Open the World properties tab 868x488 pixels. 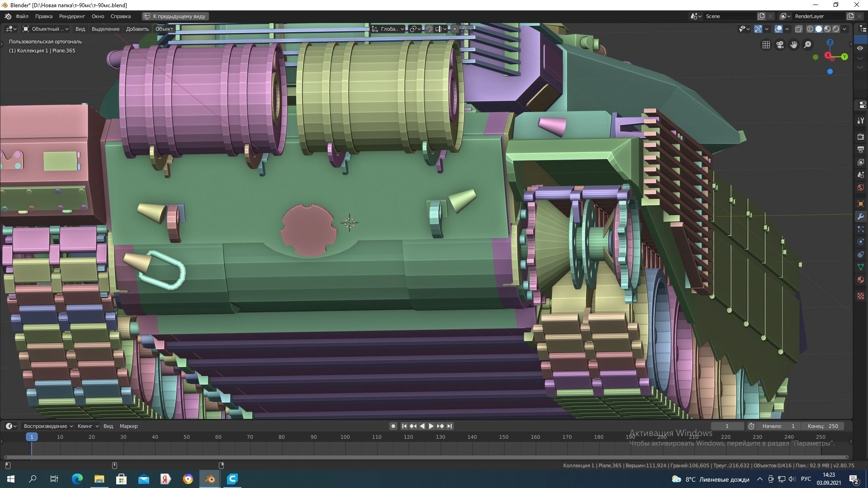pyautogui.click(x=860, y=188)
